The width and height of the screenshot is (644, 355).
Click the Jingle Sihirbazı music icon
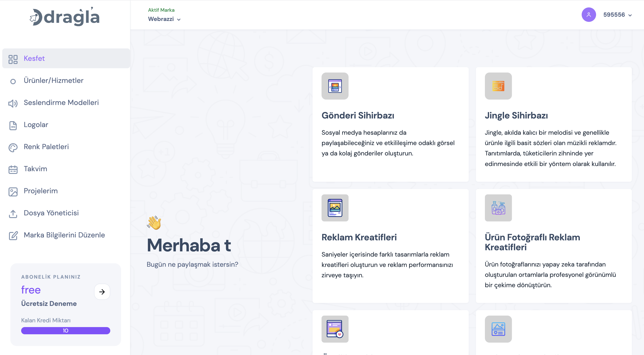498,86
